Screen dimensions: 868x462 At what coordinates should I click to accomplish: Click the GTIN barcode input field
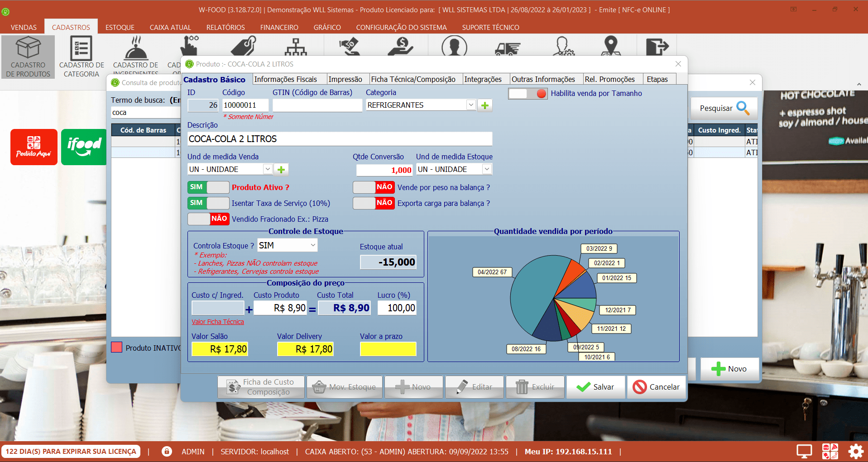pyautogui.click(x=317, y=105)
